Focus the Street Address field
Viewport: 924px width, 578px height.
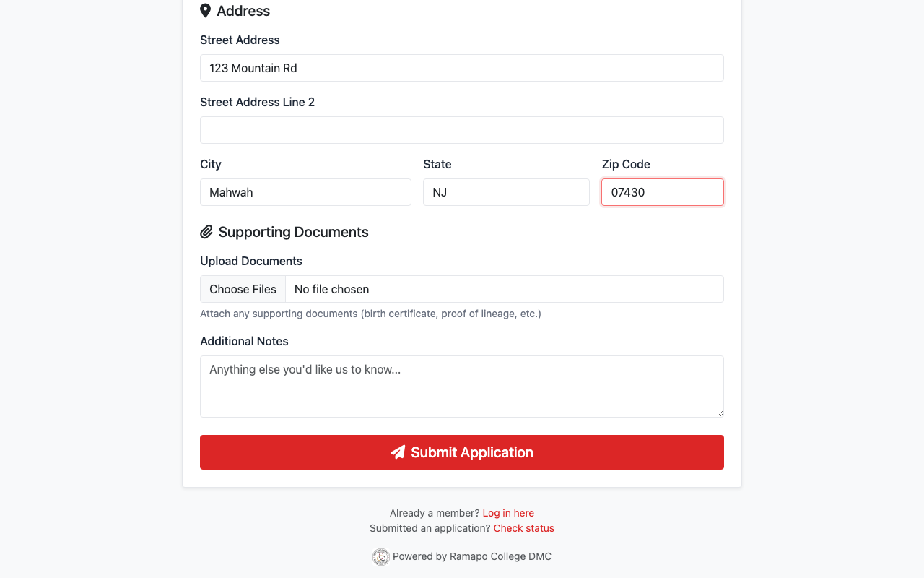click(x=462, y=68)
